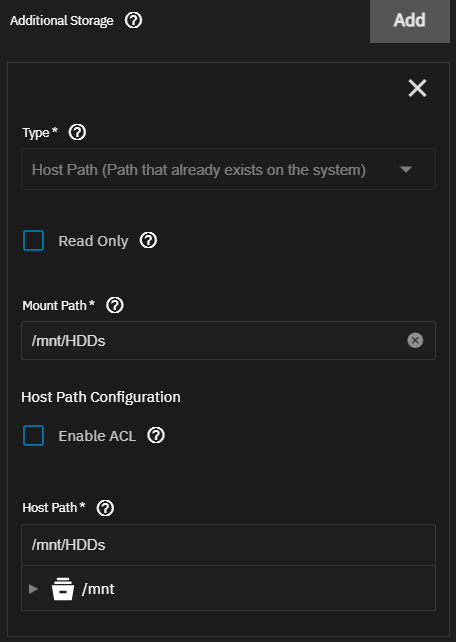Viewport: 456px width, 642px height.
Task: Enable the Read Only checkbox
Action: pyautogui.click(x=34, y=240)
